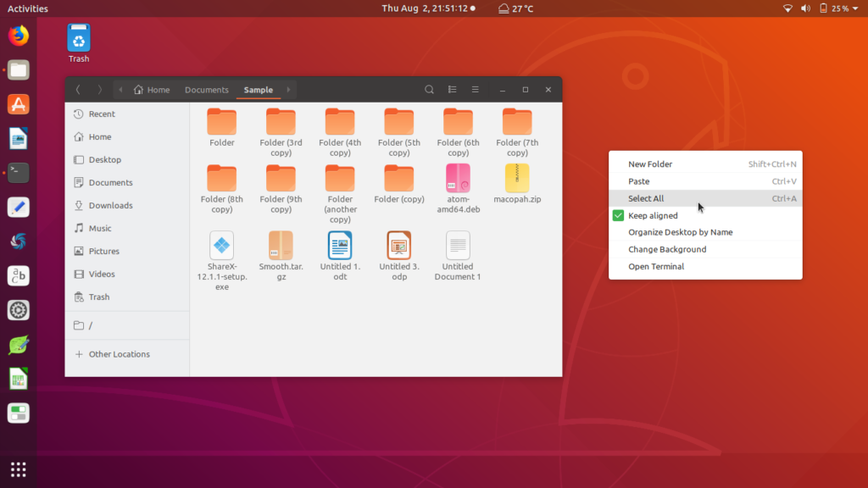Open the system status menu at top right
Image resolution: width=868 pixels, height=488 pixels.
pyautogui.click(x=826, y=8)
